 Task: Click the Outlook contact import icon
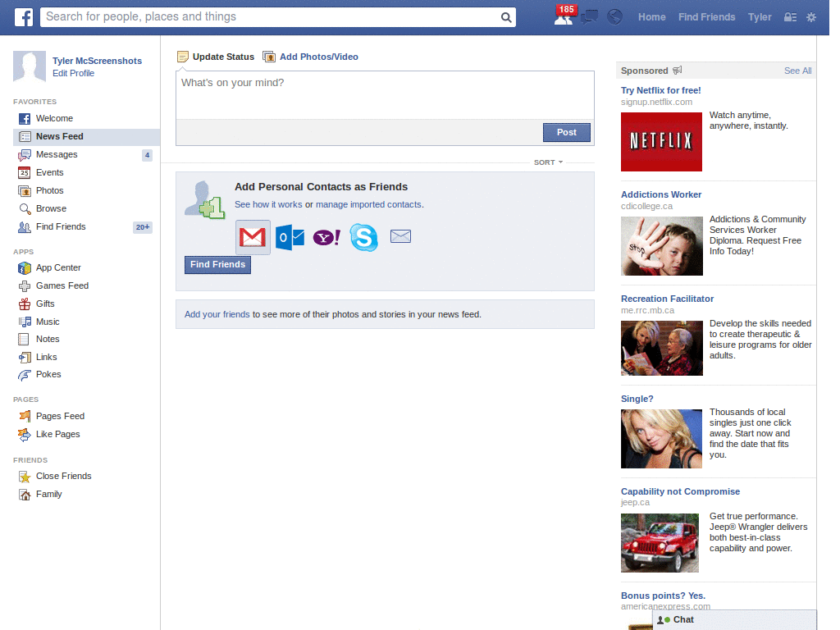tap(290, 237)
